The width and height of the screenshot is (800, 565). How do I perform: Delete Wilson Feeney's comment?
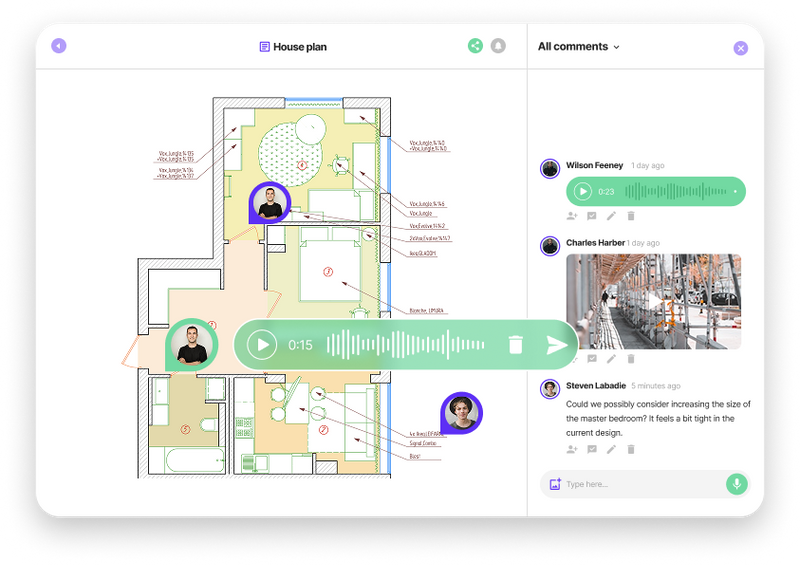(x=631, y=216)
